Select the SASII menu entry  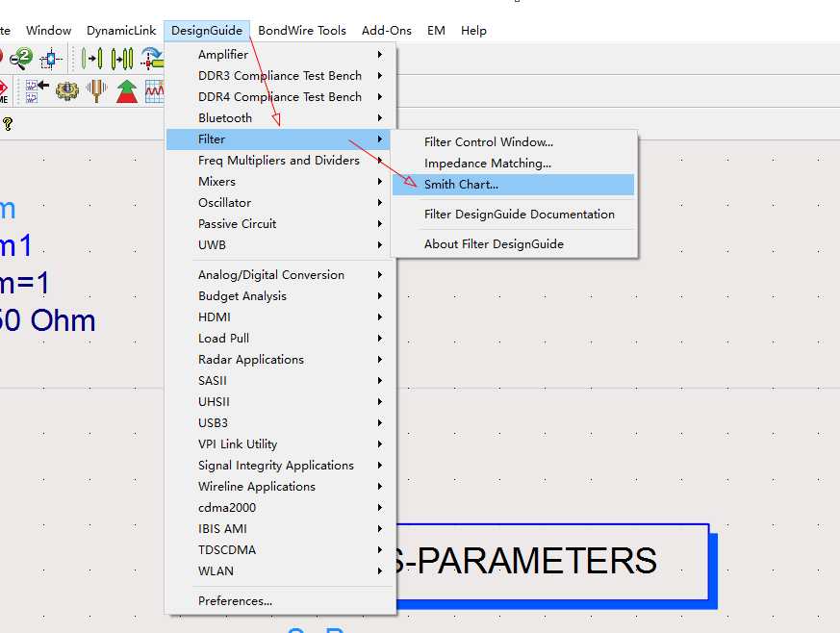click(279, 381)
